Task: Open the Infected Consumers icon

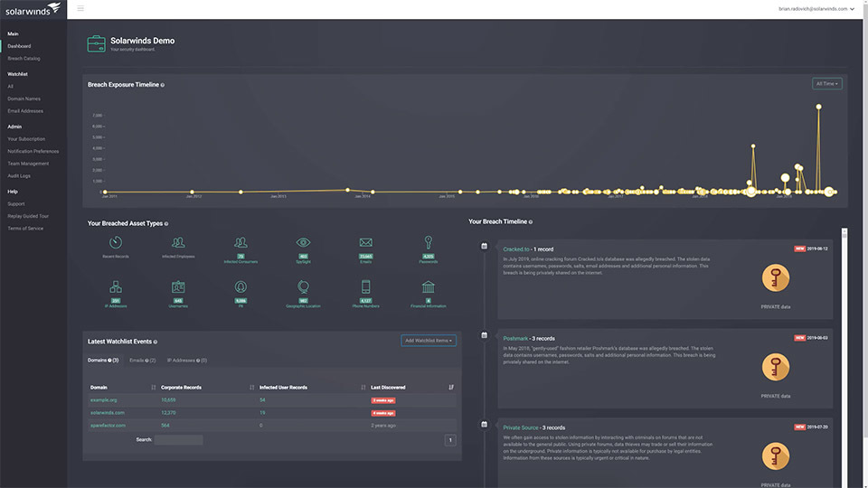Action: coord(241,242)
